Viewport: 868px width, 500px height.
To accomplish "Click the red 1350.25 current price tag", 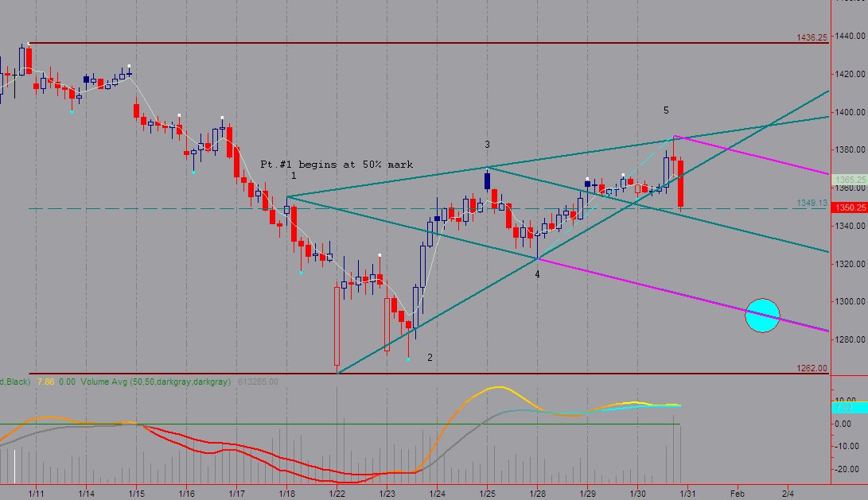I will (x=850, y=207).
